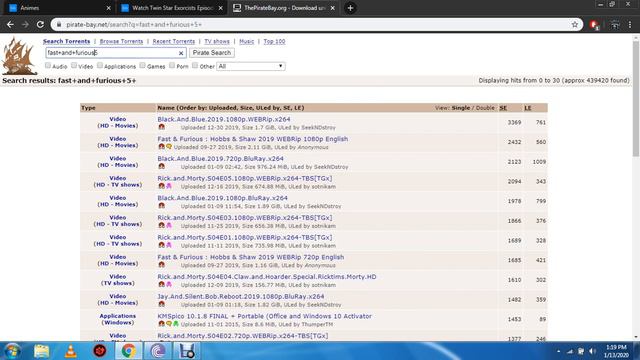
Task: Open a new browser tab
Action: click(350, 8)
